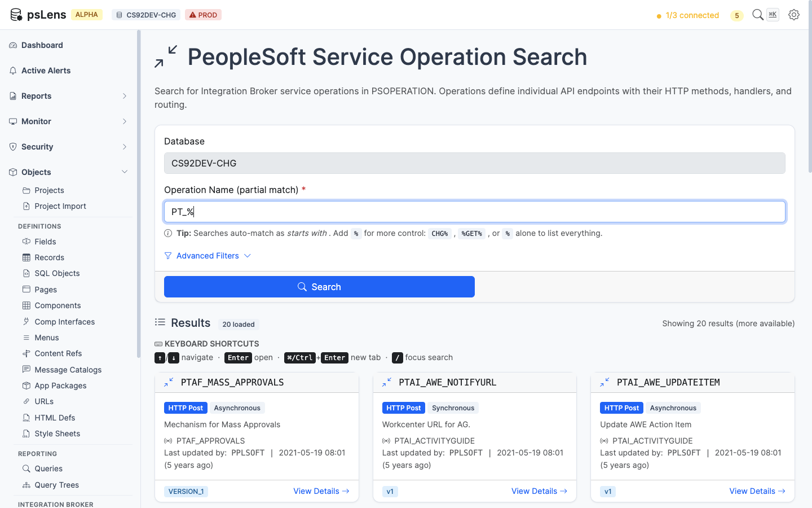Click the Content Refs signpost icon
This screenshot has width=812, height=508.
pos(27,353)
